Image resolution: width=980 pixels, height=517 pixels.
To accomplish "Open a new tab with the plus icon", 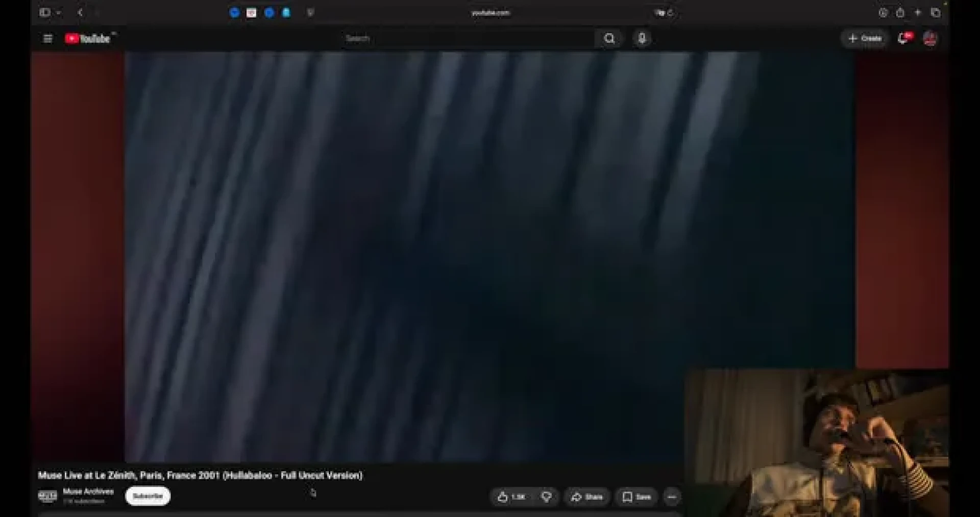I will point(917,12).
